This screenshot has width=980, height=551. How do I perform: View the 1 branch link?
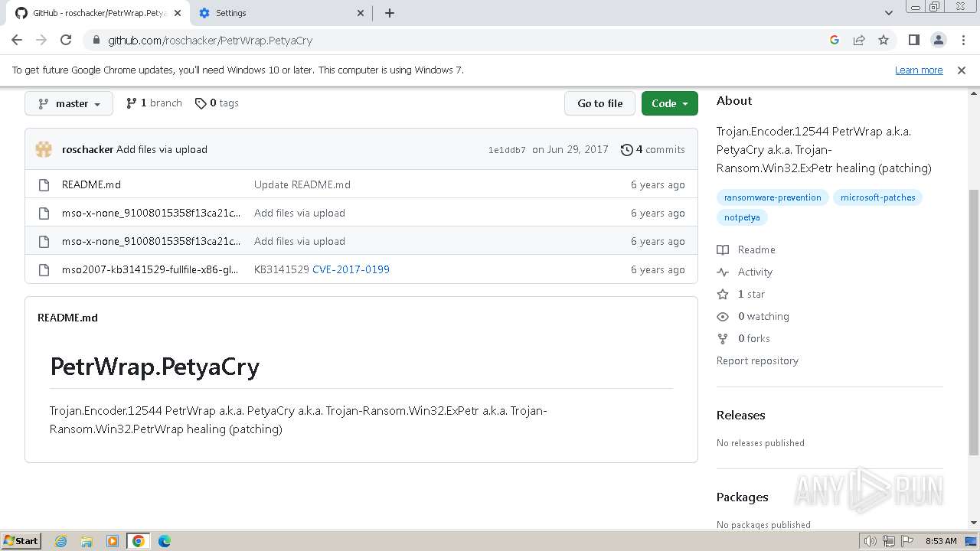154,103
